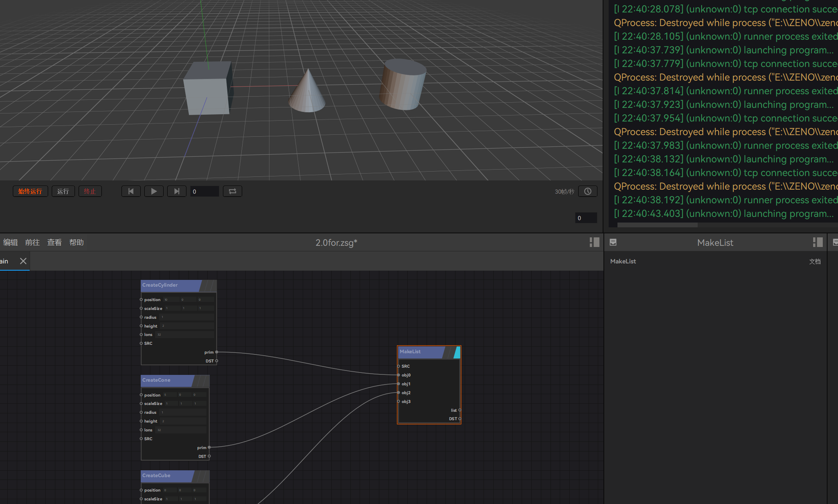This screenshot has height=504, width=838.
Task: Click the current frame number field
Action: tap(204, 192)
